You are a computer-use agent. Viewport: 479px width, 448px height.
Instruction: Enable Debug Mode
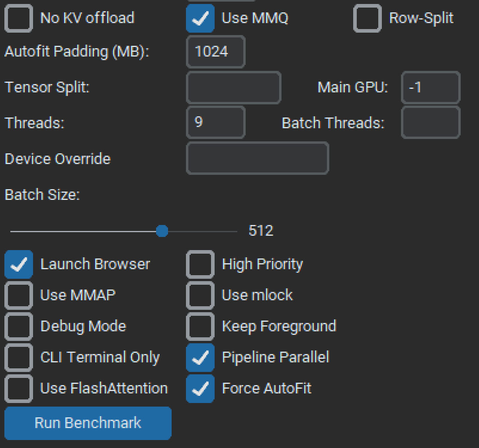[18, 327]
